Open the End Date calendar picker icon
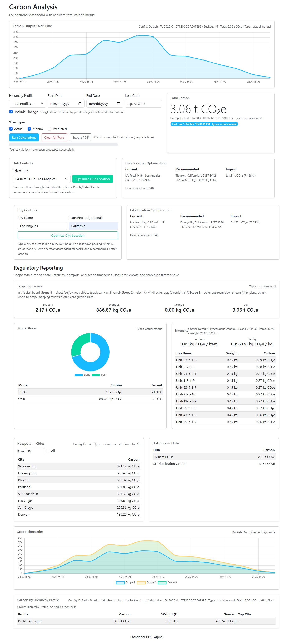The image size is (290, 644). 118,103
